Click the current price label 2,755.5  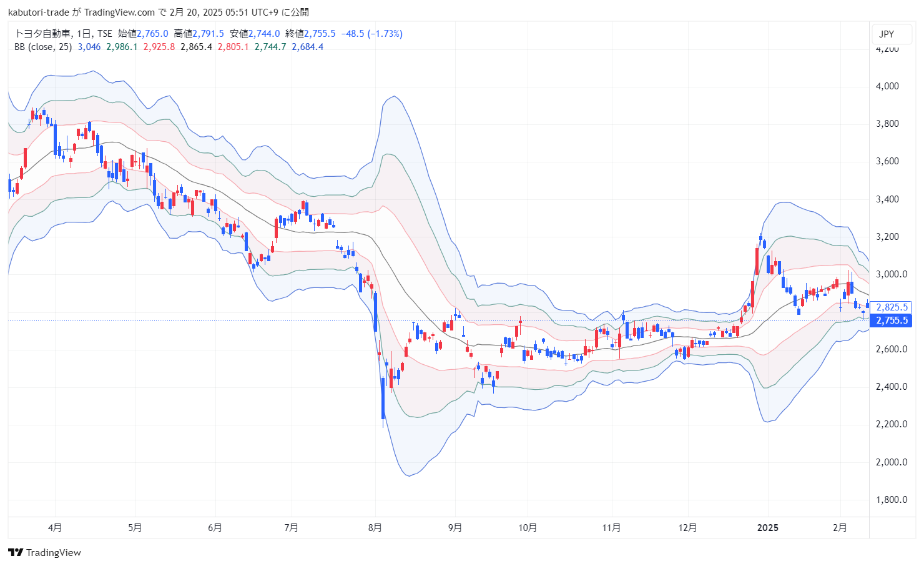tap(892, 320)
